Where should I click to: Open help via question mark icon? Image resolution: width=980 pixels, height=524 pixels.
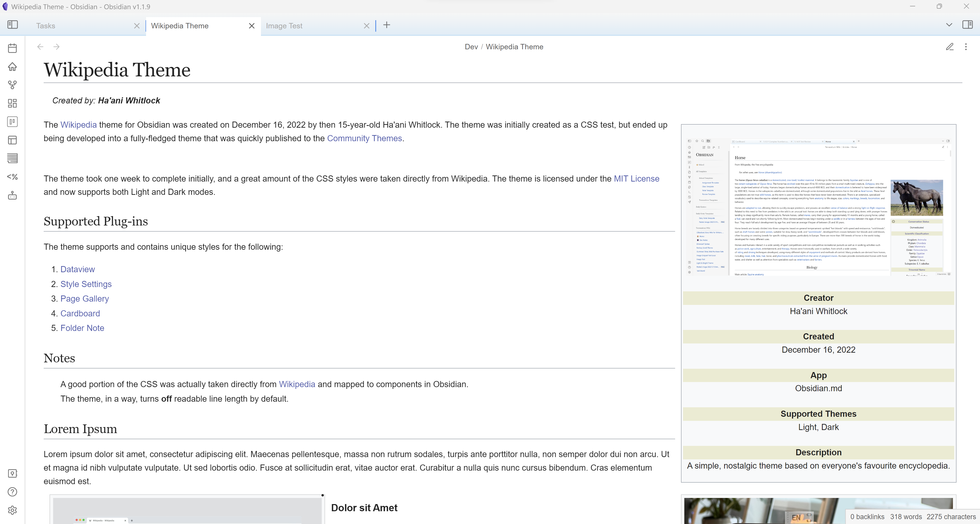[12, 492]
